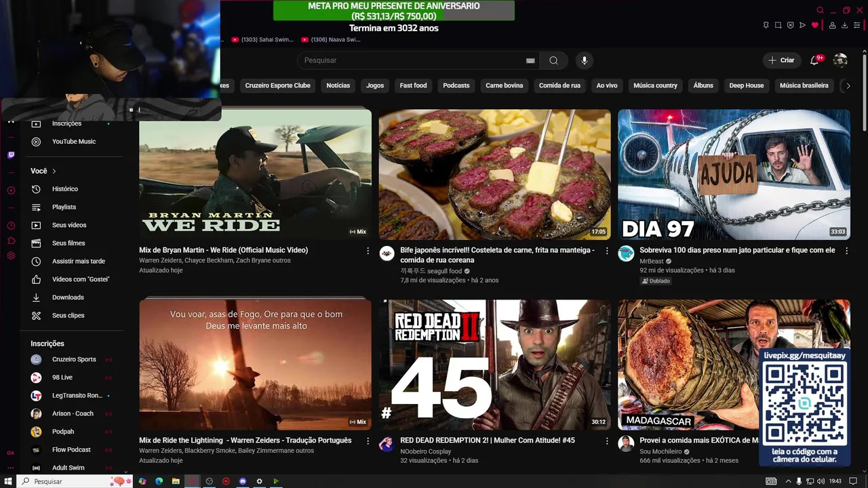Open options for Bife japonês video

(607, 251)
